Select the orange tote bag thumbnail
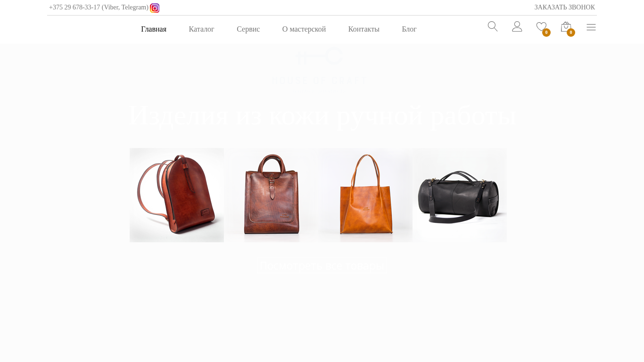Image resolution: width=644 pixels, height=362 pixels. point(365,195)
